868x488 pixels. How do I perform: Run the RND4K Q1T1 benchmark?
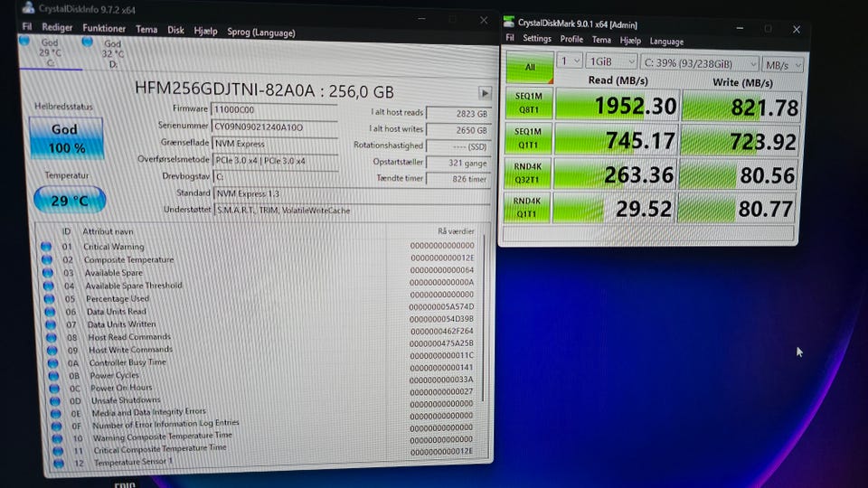pyautogui.click(x=527, y=207)
